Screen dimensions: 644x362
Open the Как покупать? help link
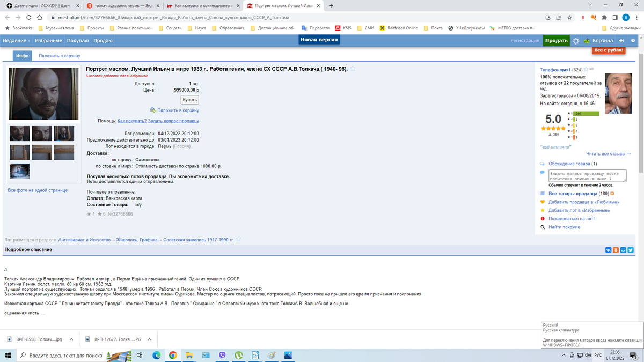132,121
